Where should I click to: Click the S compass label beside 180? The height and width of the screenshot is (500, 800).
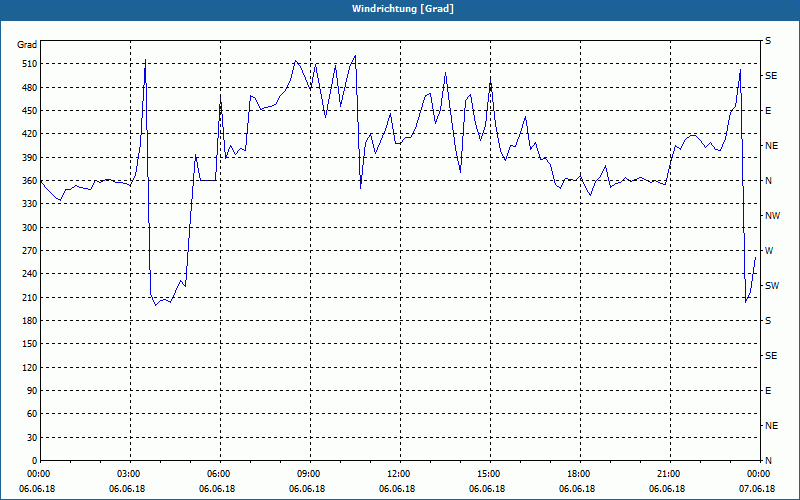[768, 321]
